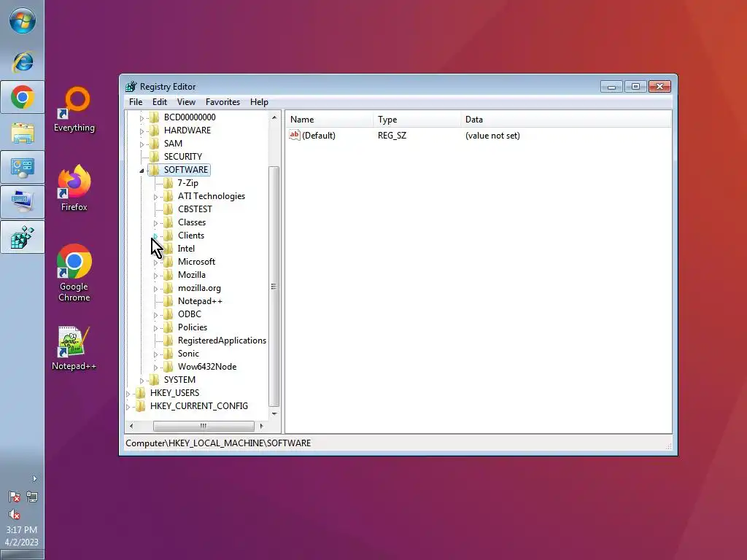Expand the Wow6432Node key
The image size is (747, 560).
pos(155,367)
